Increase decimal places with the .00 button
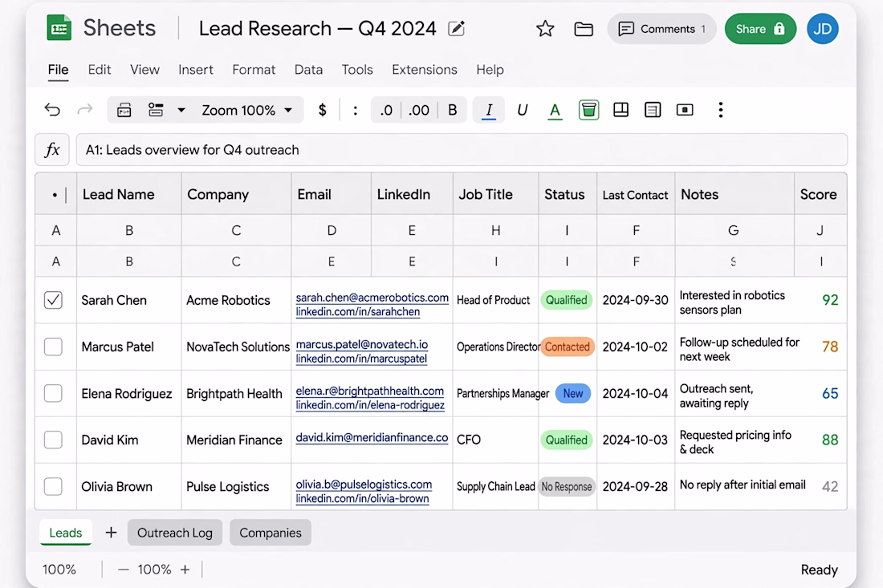Screen dimensions: 883x588 (x=418, y=110)
